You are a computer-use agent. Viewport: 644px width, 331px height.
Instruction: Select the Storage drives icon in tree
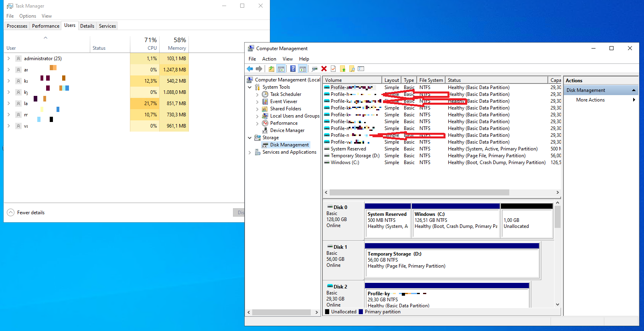(257, 138)
